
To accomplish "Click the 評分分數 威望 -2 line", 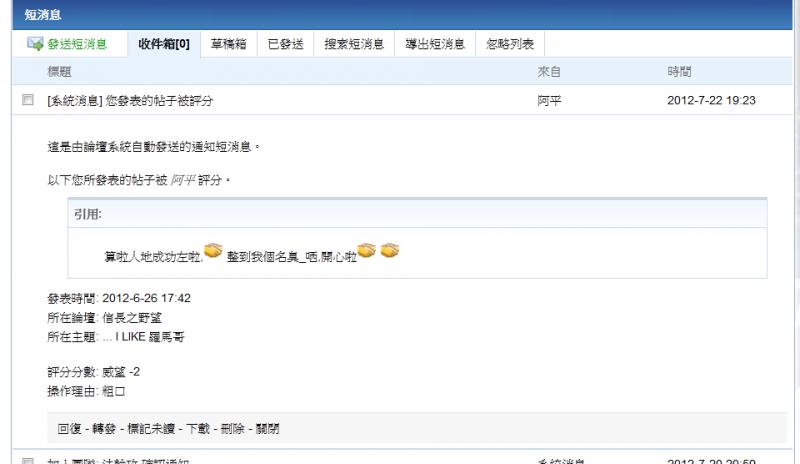I will click(x=93, y=372).
